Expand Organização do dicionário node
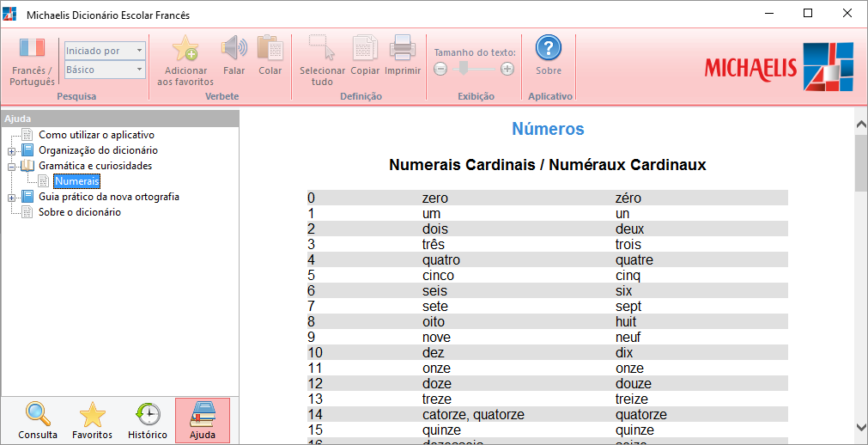 (x=11, y=150)
